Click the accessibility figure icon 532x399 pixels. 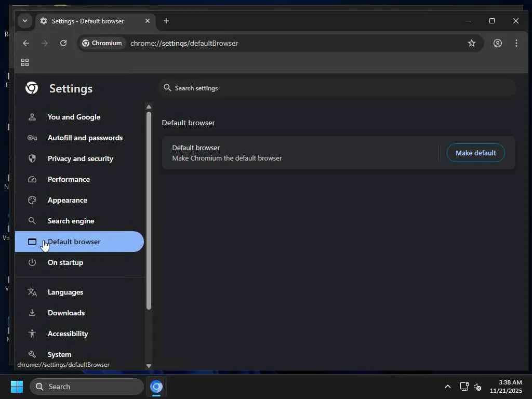pos(32,334)
